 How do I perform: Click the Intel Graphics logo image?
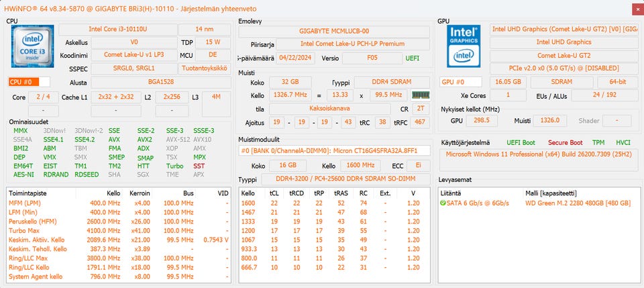464,46
